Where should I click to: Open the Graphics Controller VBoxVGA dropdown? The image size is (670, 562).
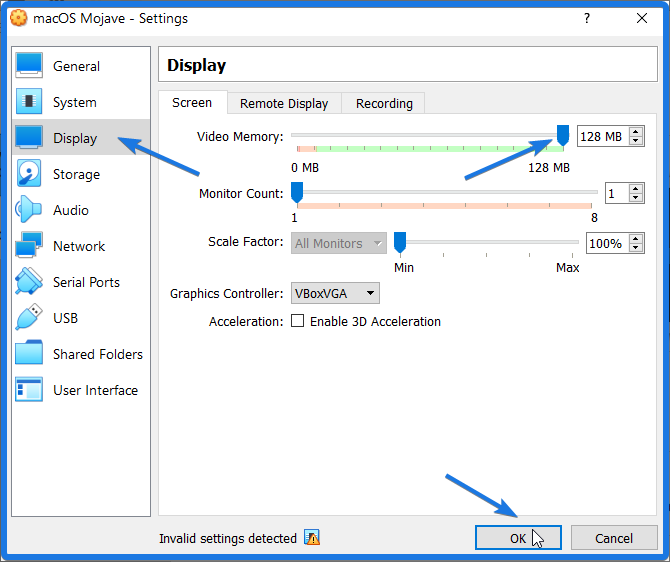(x=335, y=293)
